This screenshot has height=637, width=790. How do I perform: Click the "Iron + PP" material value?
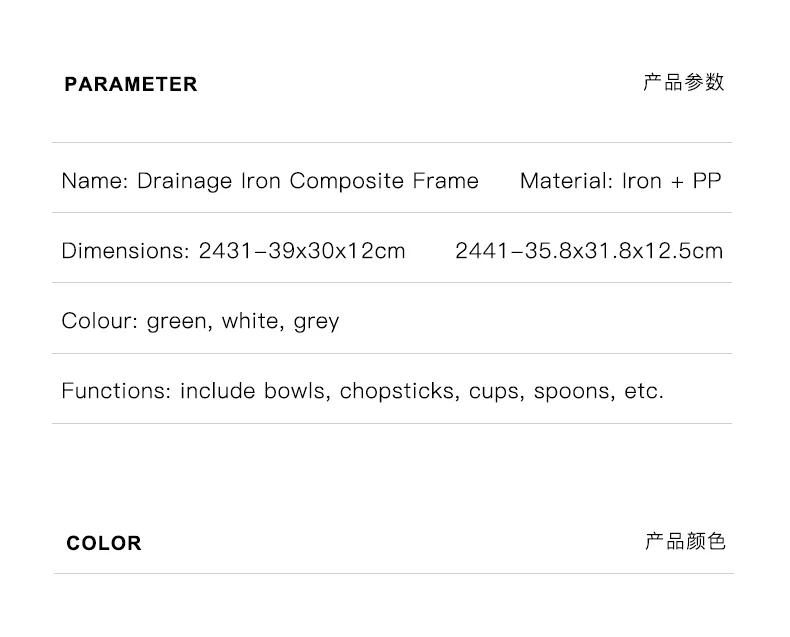pyautogui.click(x=671, y=181)
